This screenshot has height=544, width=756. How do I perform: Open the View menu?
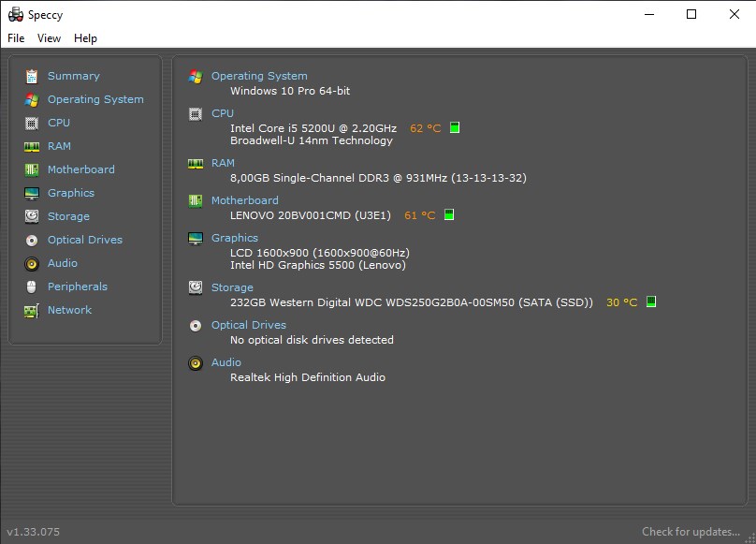pyautogui.click(x=50, y=38)
